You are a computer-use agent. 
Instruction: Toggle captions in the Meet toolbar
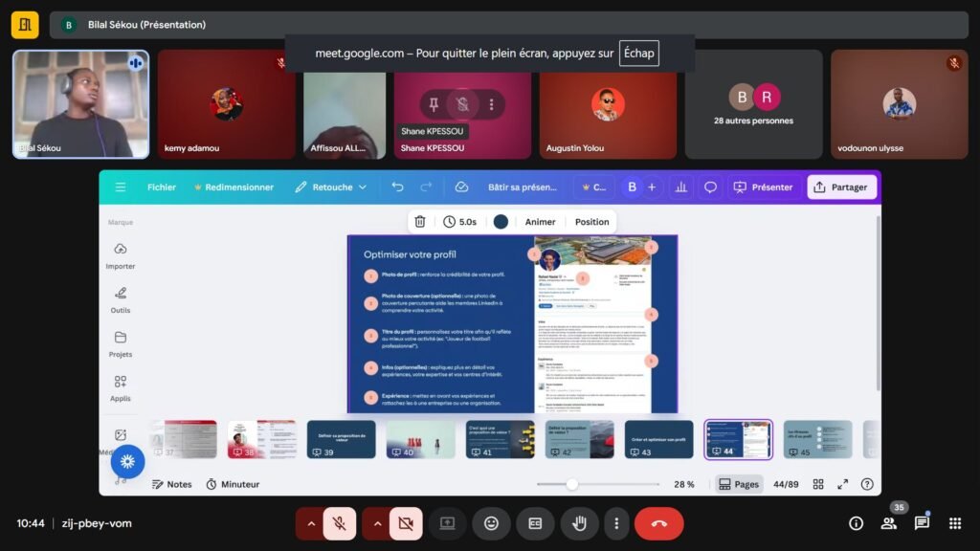(x=535, y=523)
